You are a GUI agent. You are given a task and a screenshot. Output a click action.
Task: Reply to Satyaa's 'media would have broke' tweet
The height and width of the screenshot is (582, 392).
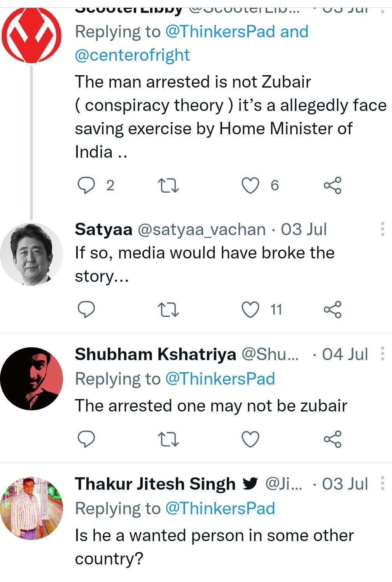click(x=86, y=309)
